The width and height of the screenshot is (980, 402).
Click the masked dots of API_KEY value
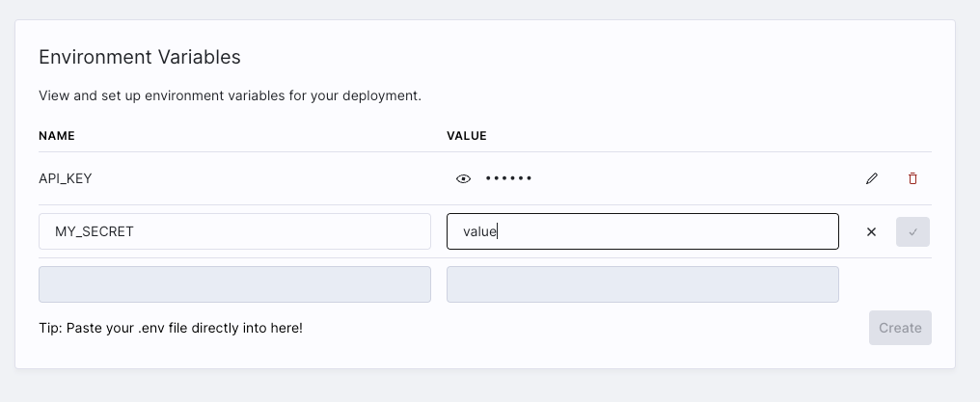point(508,178)
